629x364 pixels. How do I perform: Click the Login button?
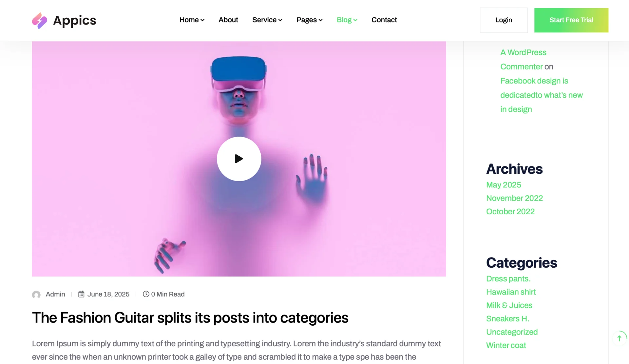pos(504,20)
